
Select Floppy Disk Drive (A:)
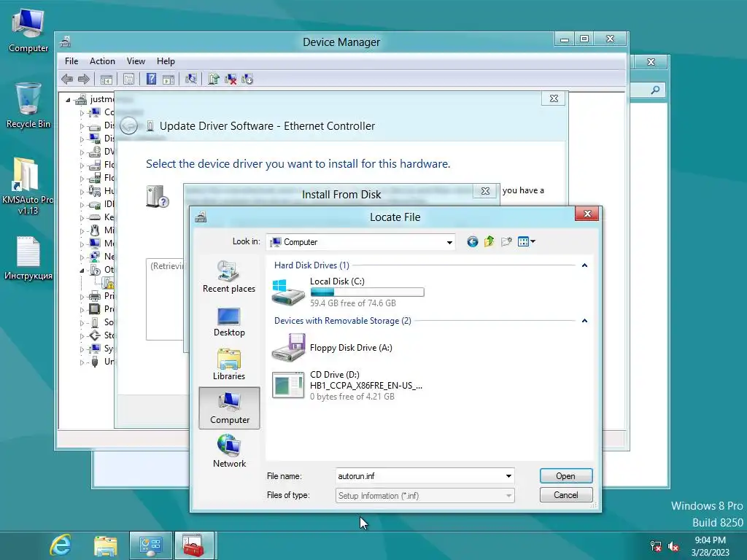pos(332,348)
